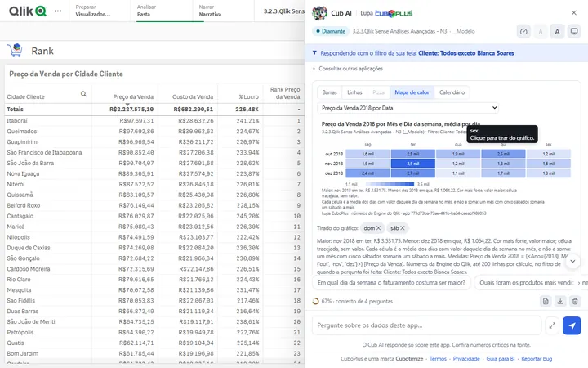588x368 pixels.
Task: Click suggestion about dia da semana faturamento
Action: point(391,282)
